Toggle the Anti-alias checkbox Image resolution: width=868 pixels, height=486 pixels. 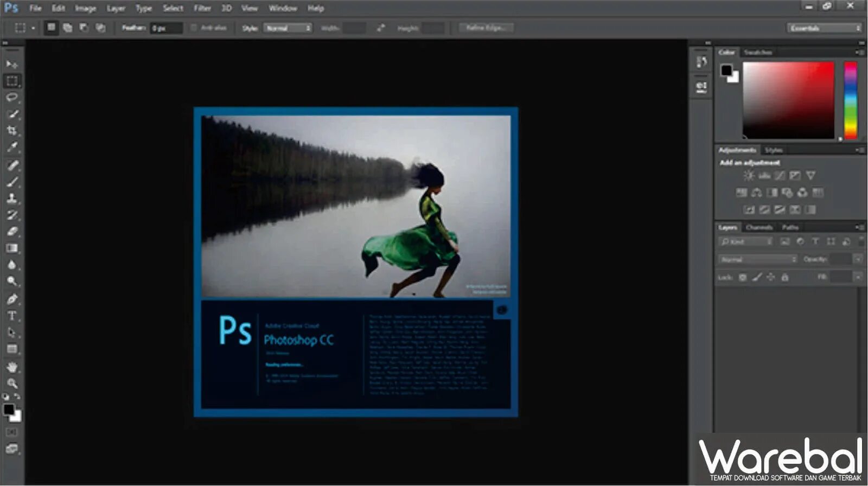194,28
